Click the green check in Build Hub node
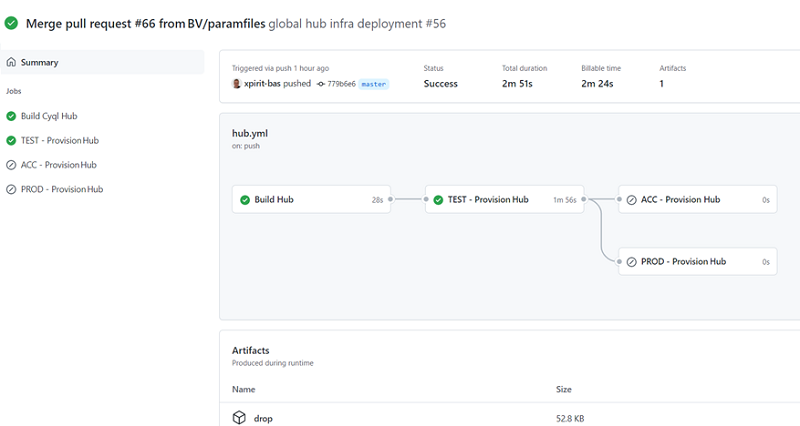The width and height of the screenshot is (800, 426). pyautogui.click(x=244, y=199)
